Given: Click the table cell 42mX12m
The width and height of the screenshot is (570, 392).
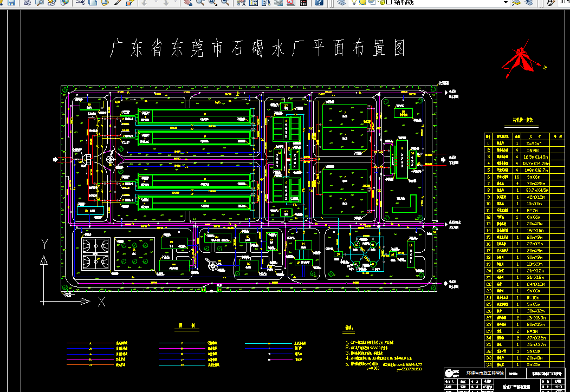Looking at the screenshot, I should point(536,197).
